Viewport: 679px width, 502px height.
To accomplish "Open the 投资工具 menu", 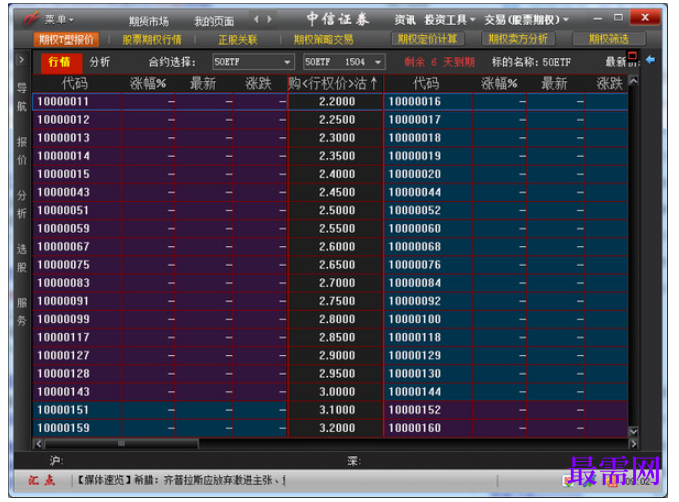I will [x=450, y=19].
